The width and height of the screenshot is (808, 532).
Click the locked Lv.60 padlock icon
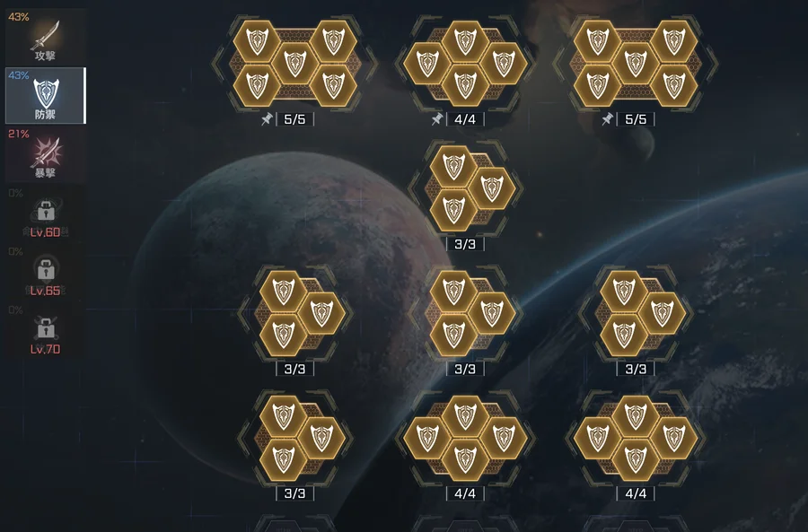(46, 211)
